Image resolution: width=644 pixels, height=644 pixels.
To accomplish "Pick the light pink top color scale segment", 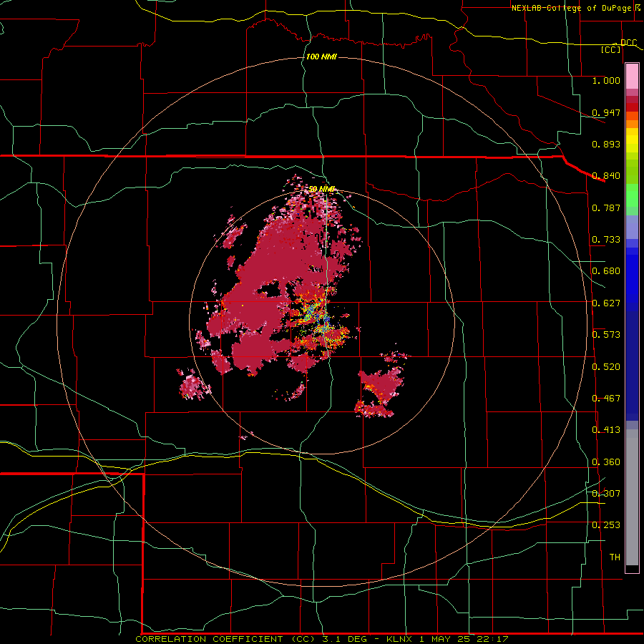I will click(x=632, y=76).
